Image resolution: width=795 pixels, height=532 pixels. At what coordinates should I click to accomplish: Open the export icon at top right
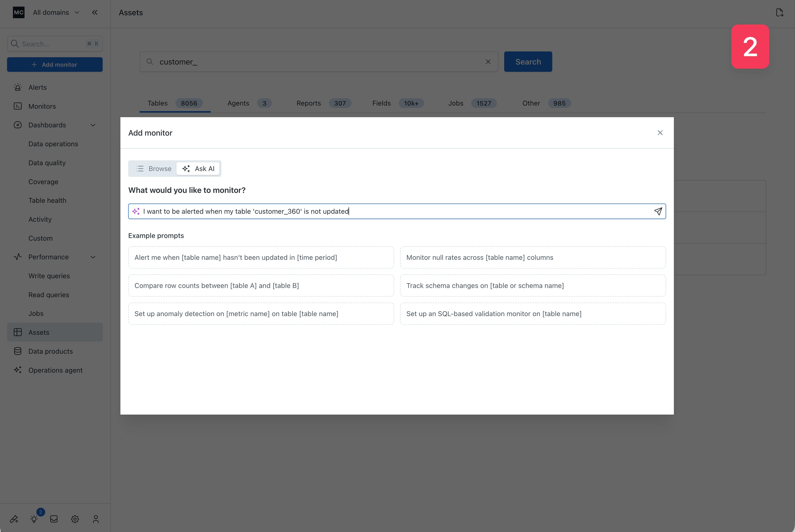779,13
